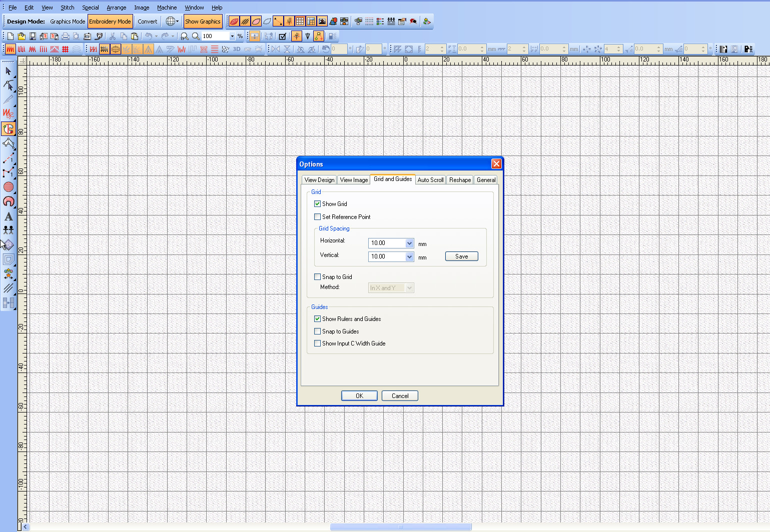Click the arrow Select Object tool
The image size is (770, 532).
(8, 71)
